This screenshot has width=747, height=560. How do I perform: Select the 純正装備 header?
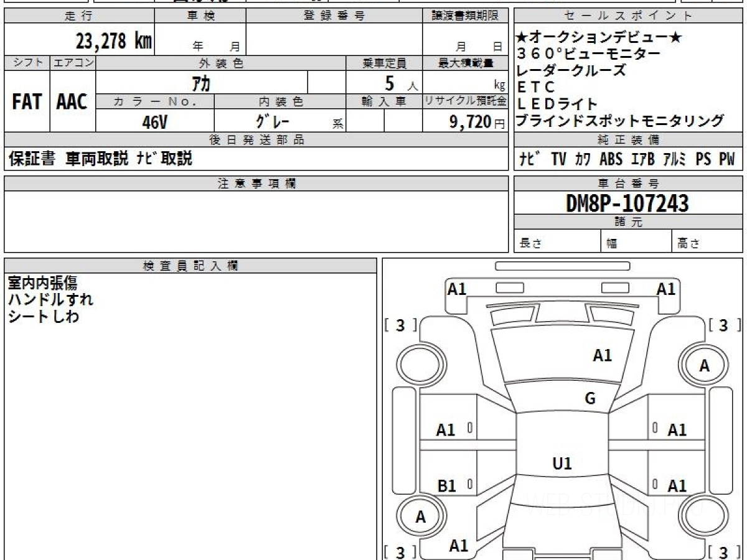(x=629, y=140)
